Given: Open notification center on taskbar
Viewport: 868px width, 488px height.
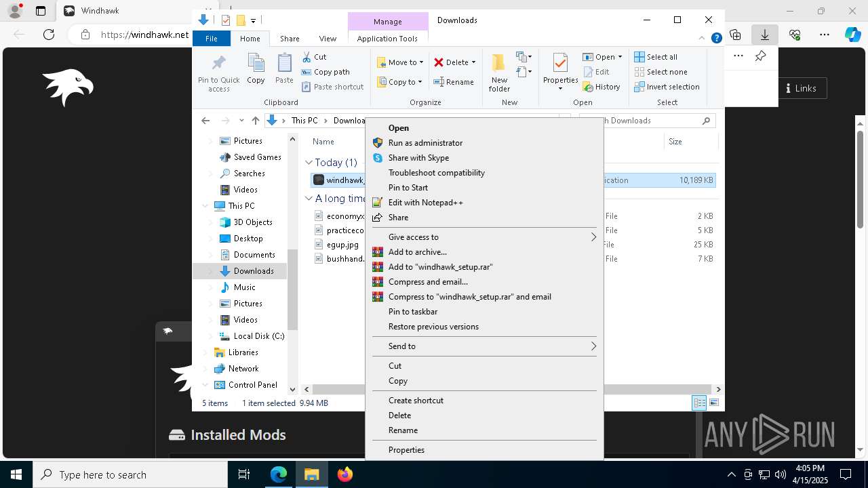Looking at the screenshot, I should [846, 474].
